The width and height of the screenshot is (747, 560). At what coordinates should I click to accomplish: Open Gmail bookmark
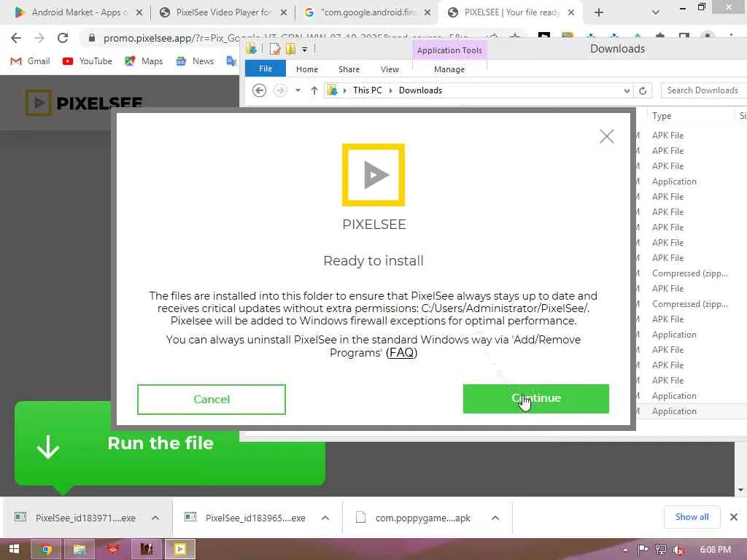[x=30, y=61]
